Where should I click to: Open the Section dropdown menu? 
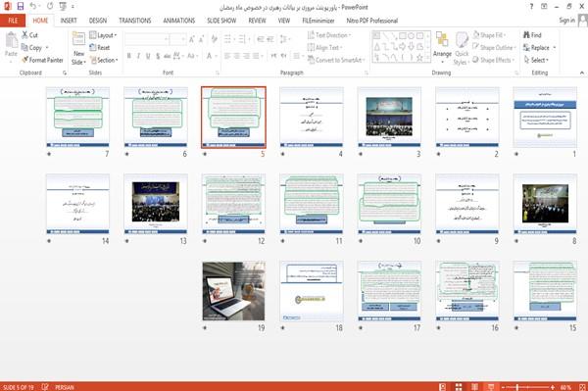tap(104, 60)
